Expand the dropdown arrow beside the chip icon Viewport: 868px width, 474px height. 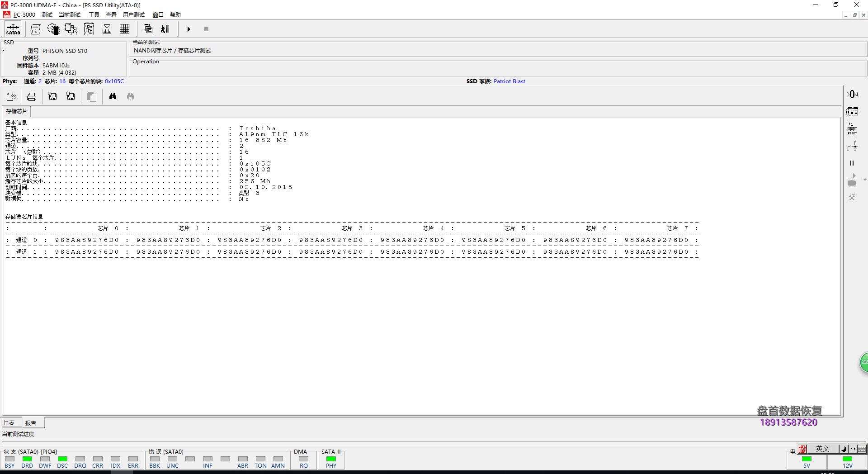coord(865,180)
